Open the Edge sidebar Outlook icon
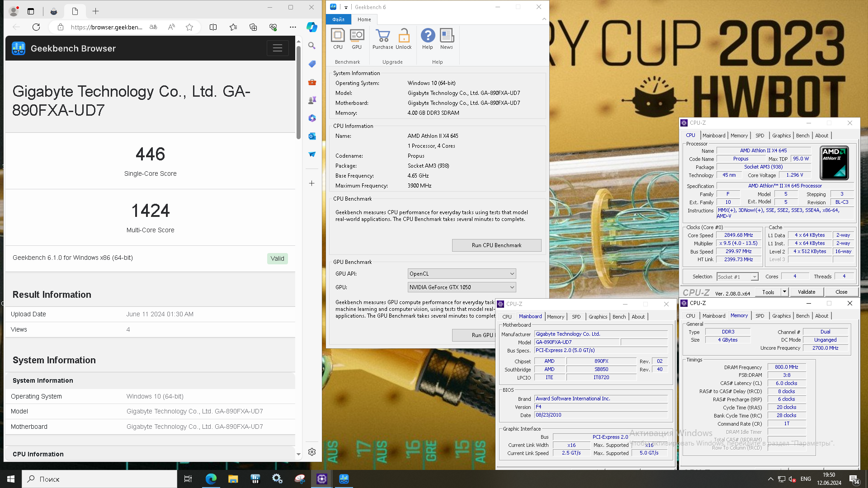The image size is (868, 488). pyautogui.click(x=312, y=136)
